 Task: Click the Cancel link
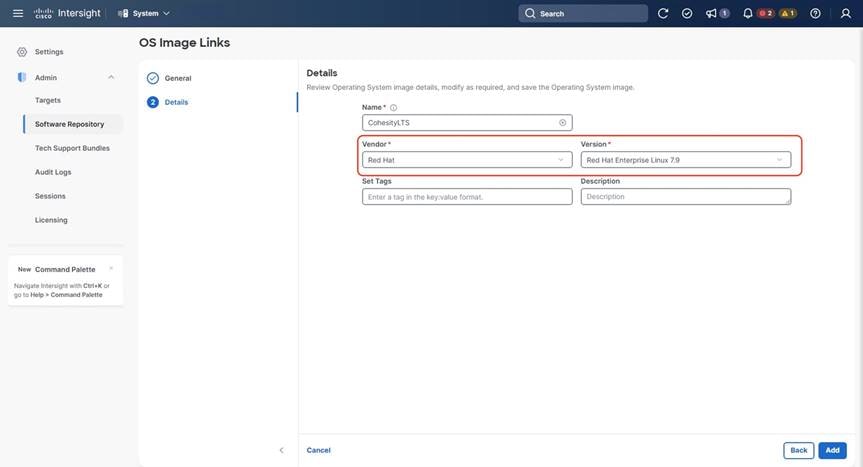click(x=318, y=450)
